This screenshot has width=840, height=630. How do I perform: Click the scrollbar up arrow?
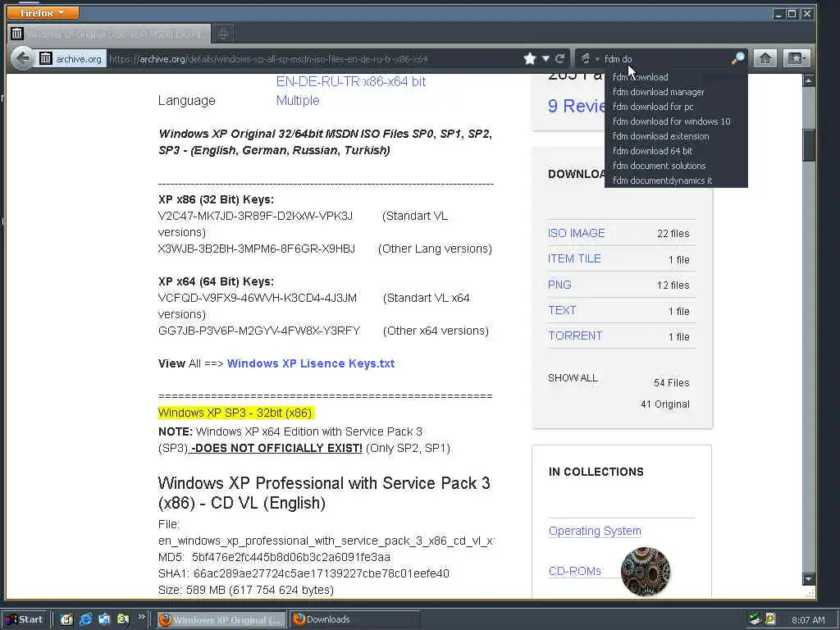pos(808,81)
